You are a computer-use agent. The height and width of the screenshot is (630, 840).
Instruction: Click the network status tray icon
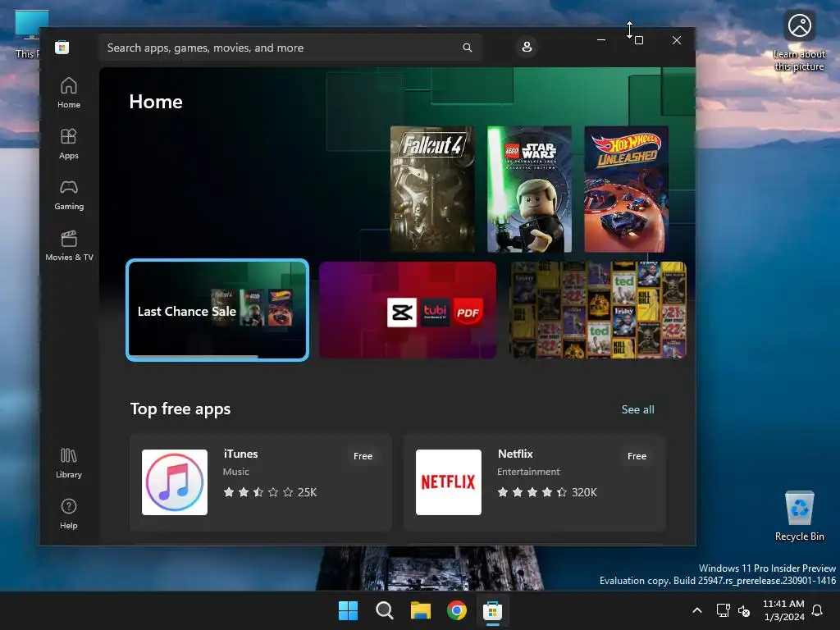coord(724,610)
